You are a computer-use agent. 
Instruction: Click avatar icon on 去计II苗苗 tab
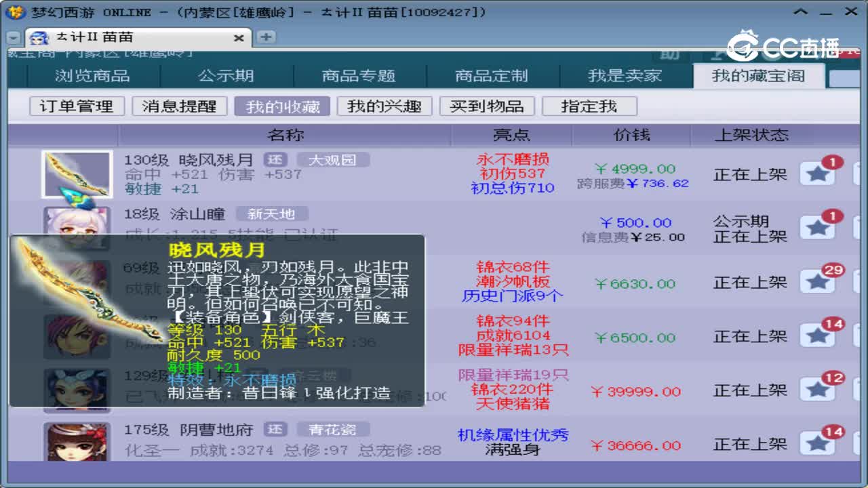(40, 38)
